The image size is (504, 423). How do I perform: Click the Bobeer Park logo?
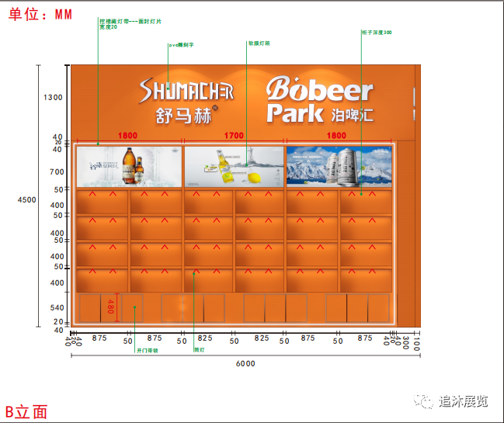[319, 99]
